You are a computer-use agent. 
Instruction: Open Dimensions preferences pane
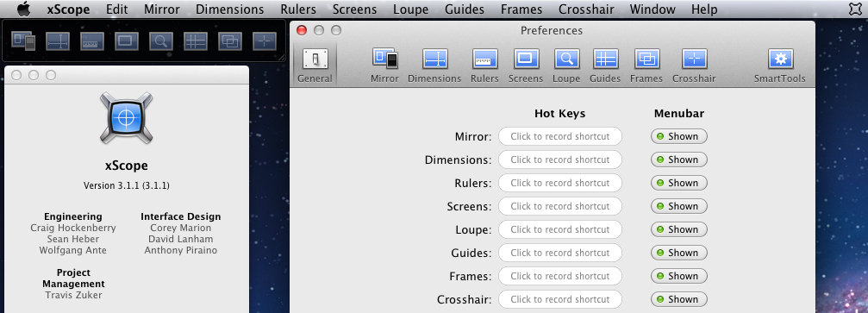[x=434, y=66]
